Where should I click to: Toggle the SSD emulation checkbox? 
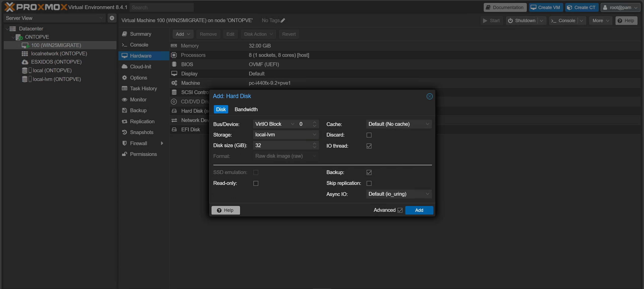(256, 172)
